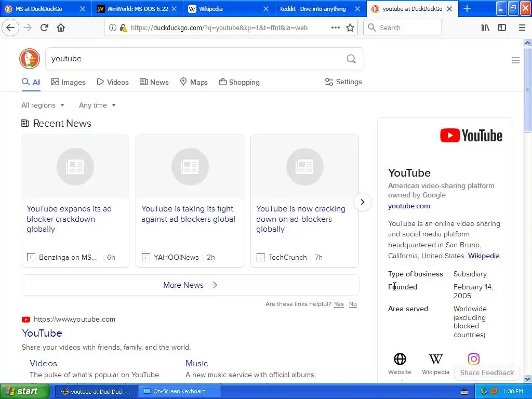Open Firefox hamburger menu
532x399 pixels.
[522, 28]
